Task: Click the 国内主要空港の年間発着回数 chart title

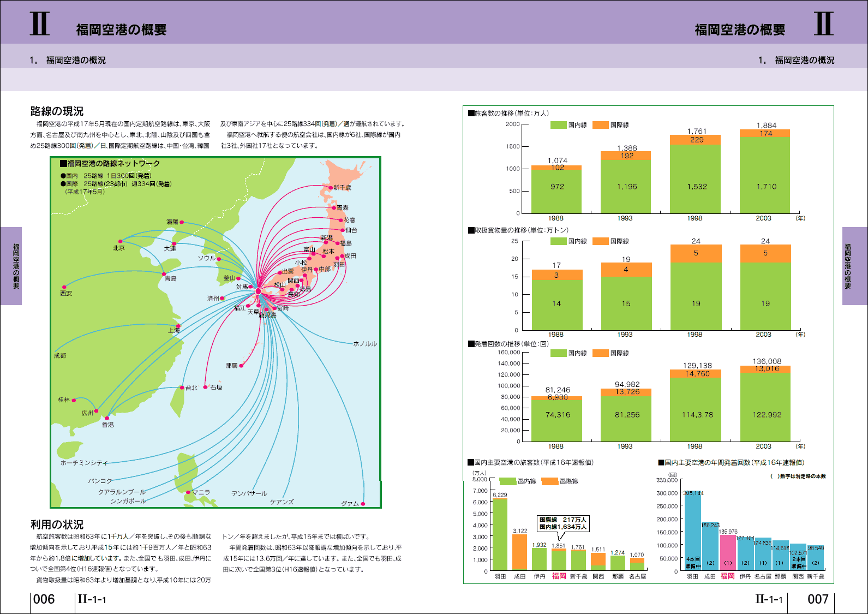Action: (731, 462)
